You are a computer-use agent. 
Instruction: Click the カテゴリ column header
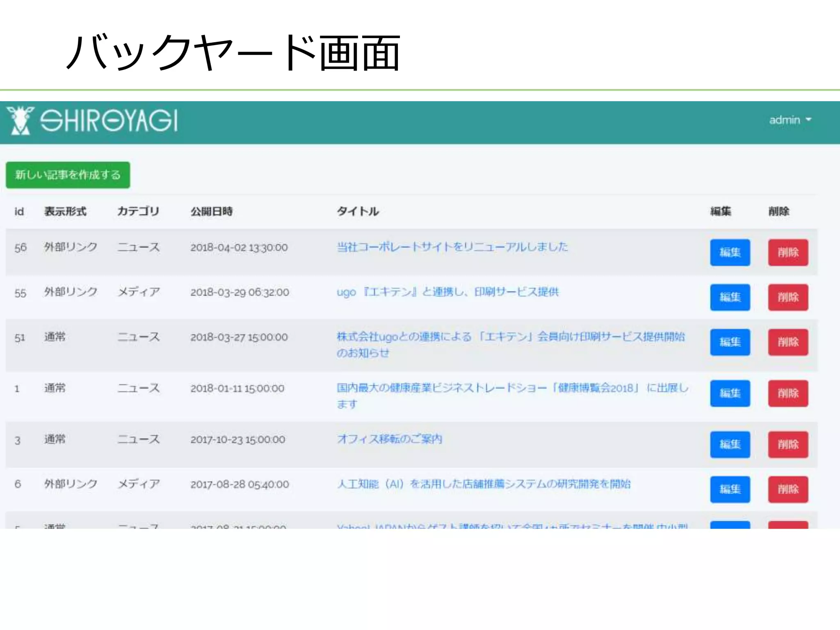[x=138, y=212]
